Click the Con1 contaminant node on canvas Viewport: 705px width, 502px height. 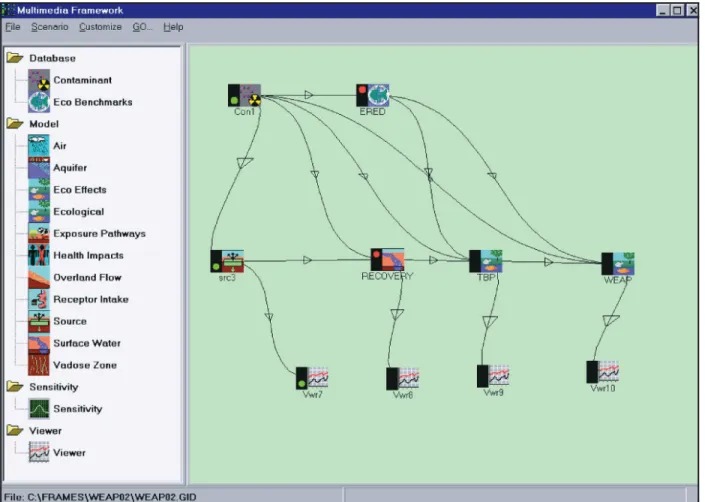(x=244, y=95)
